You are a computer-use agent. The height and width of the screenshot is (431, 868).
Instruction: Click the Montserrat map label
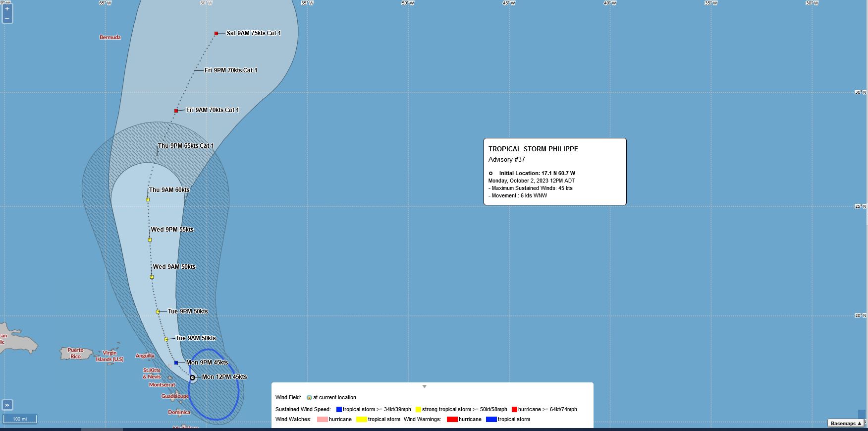(x=162, y=385)
